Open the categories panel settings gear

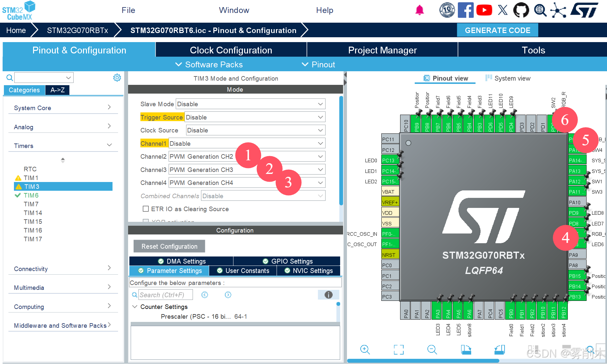[117, 77]
